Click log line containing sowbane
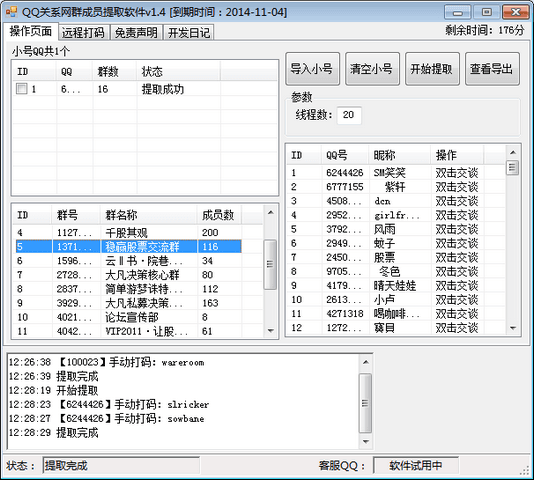Screen dimensions: 534x480 (107, 419)
